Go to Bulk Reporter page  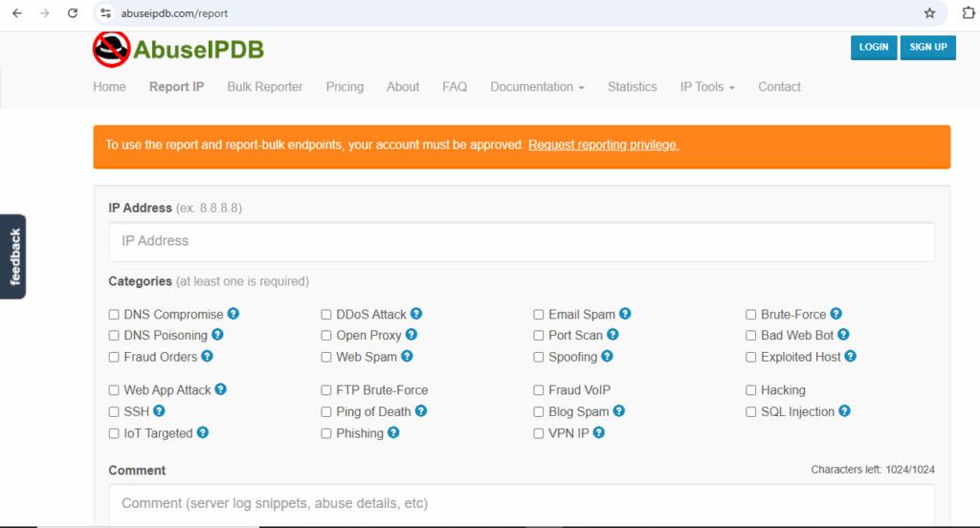265,87
